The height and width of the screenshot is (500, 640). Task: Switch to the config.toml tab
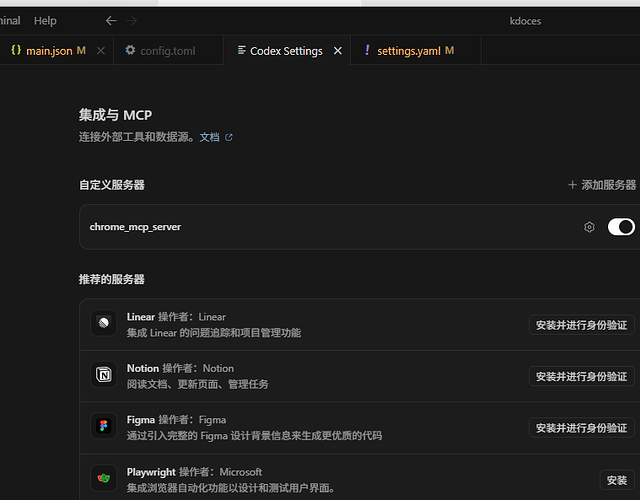pos(160,51)
